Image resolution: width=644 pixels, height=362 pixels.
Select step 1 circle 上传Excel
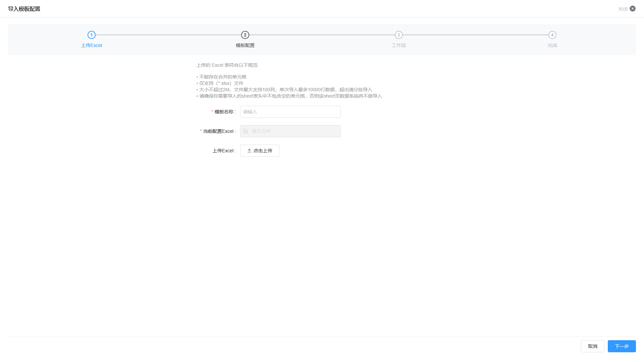point(92,35)
